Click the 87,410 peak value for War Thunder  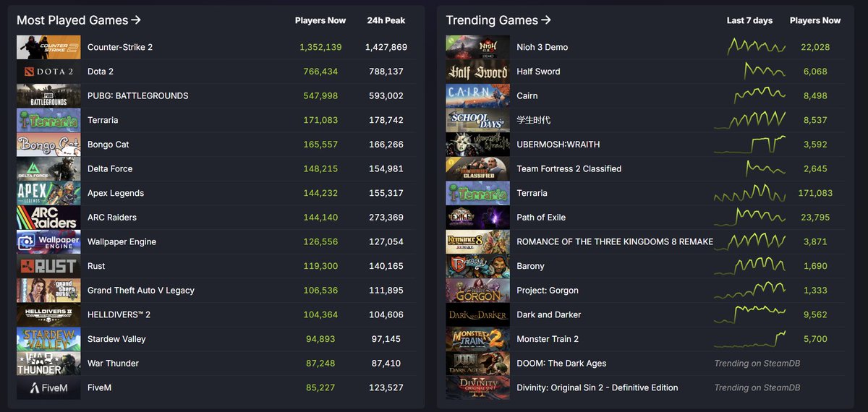(386, 364)
